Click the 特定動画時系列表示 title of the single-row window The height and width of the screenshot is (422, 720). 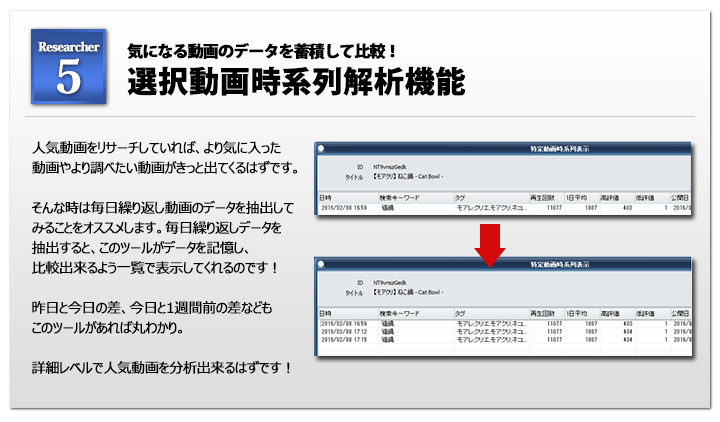pos(559,149)
